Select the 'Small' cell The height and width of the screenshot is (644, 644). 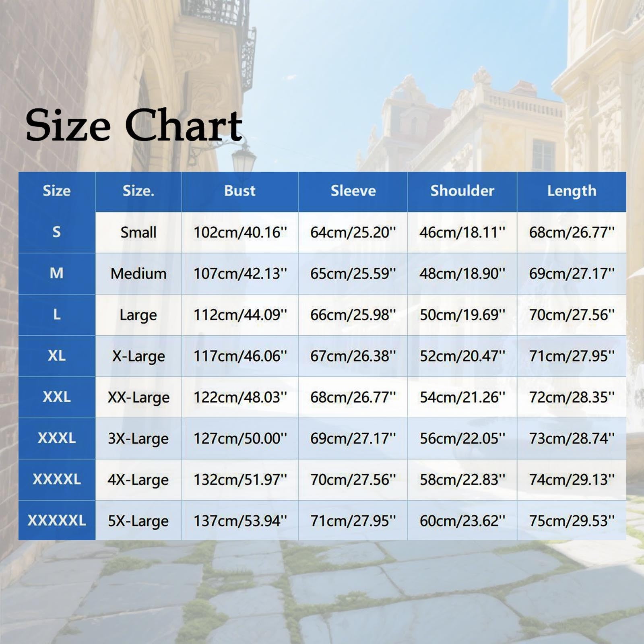point(138,232)
